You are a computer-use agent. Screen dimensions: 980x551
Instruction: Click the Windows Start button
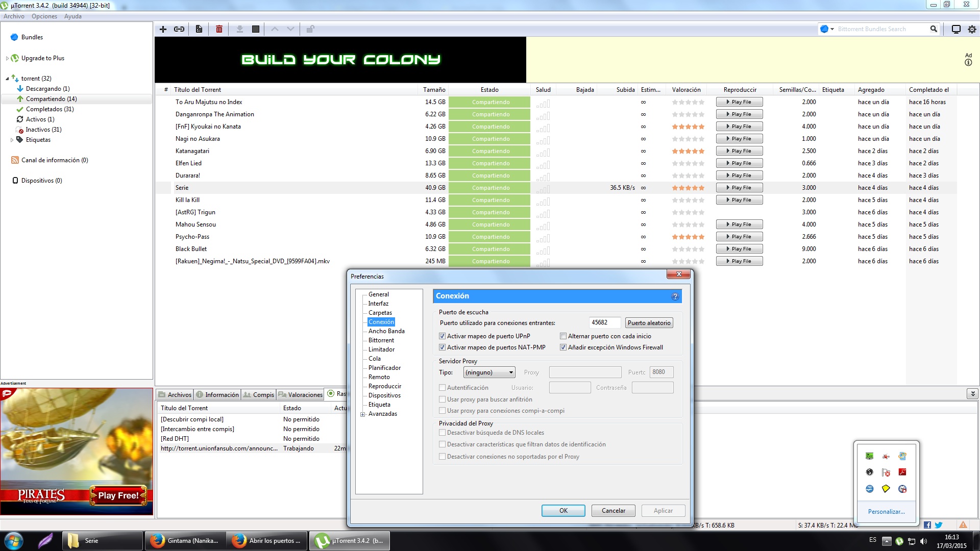point(14,541)
